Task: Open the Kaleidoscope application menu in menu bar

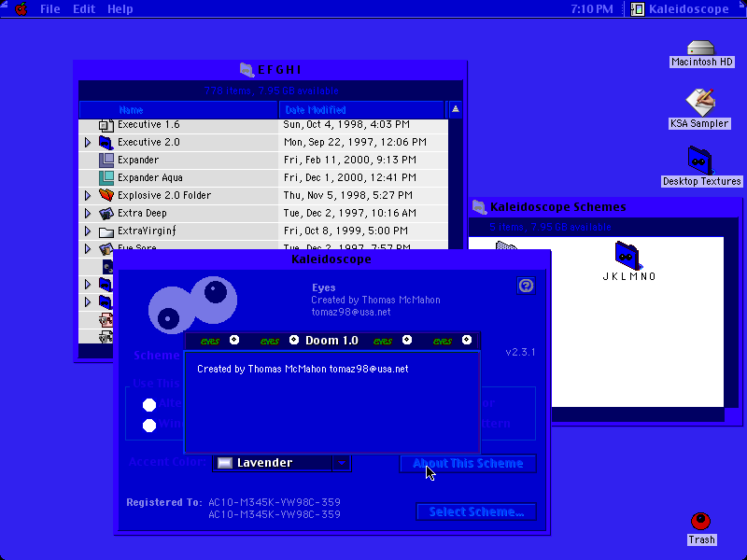Action: click(680, 9)
